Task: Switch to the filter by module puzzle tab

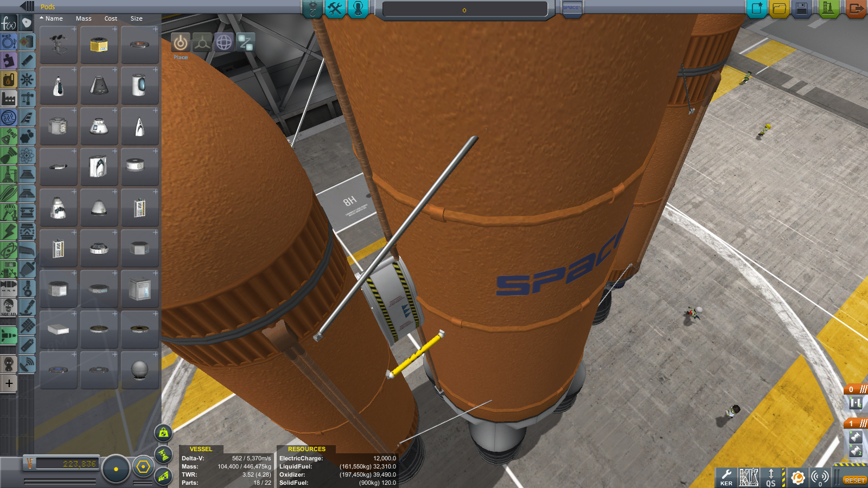Action: pos(9,61)
